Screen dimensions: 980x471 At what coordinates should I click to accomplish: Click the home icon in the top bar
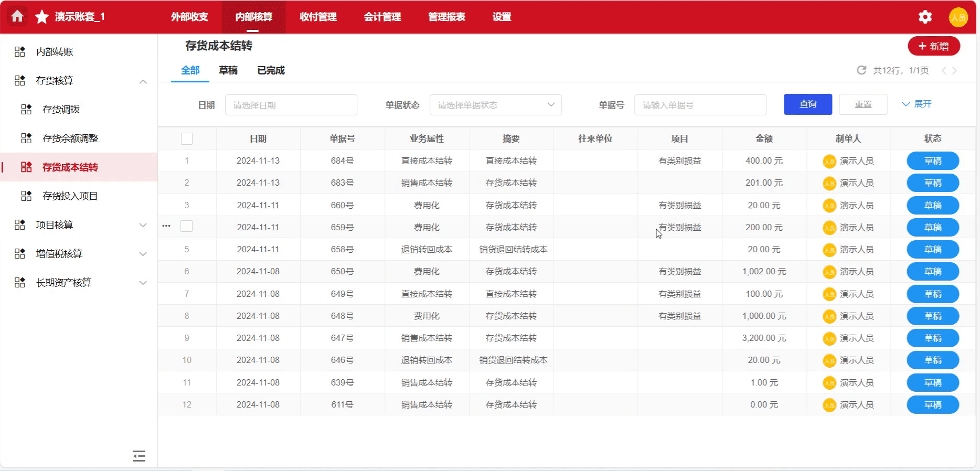click(17, 17)
